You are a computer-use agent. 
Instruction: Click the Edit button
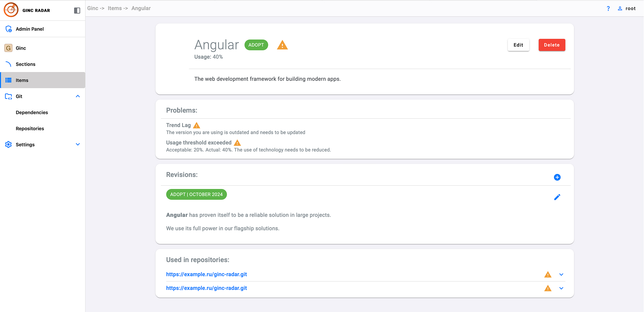[x=518, y=45]
